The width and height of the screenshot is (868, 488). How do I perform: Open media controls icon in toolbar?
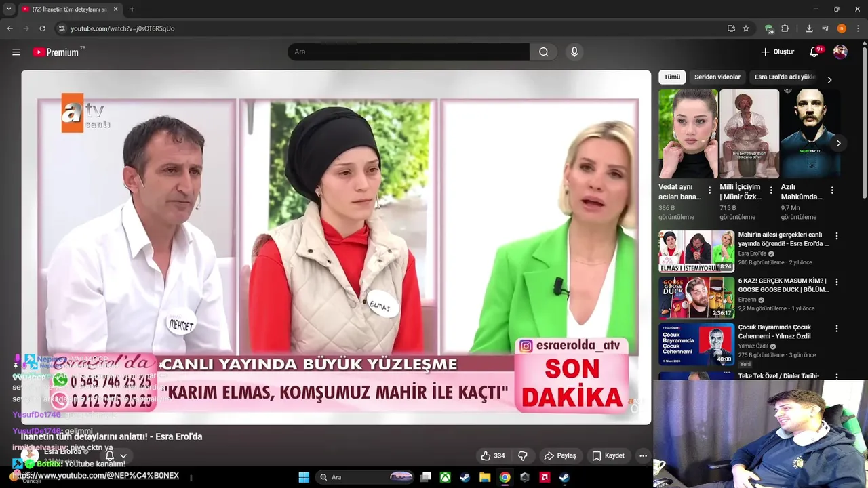(x=825, y=28)
